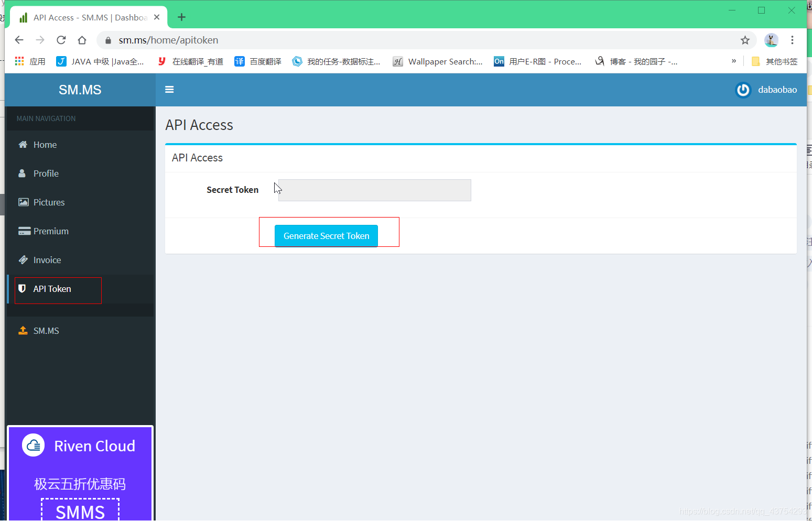Open the JAVA 中级 bookmark
Image resolution: width=812 pixels, height=521 pixels.
(100, 61)
